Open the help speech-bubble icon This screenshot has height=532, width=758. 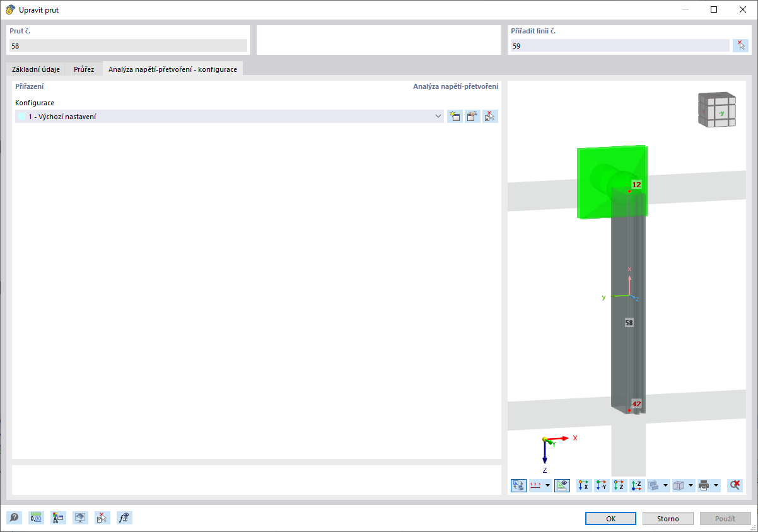point(14,518)
